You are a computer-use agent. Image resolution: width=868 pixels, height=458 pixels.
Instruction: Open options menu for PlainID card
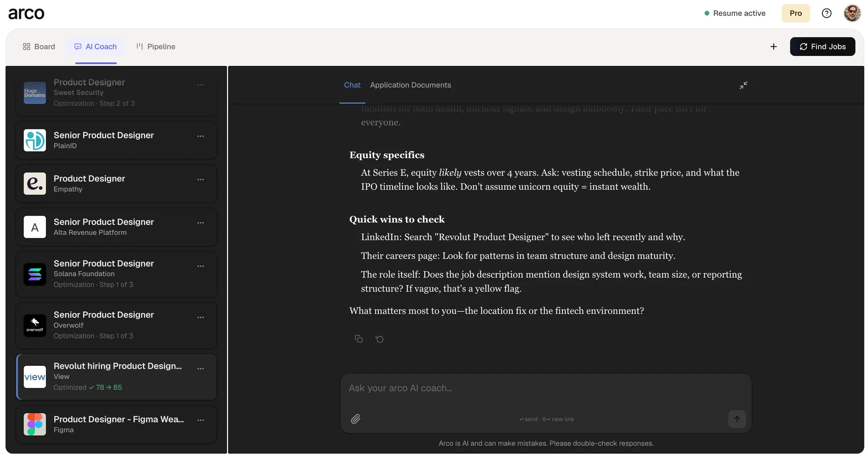(x=201, y=136)
